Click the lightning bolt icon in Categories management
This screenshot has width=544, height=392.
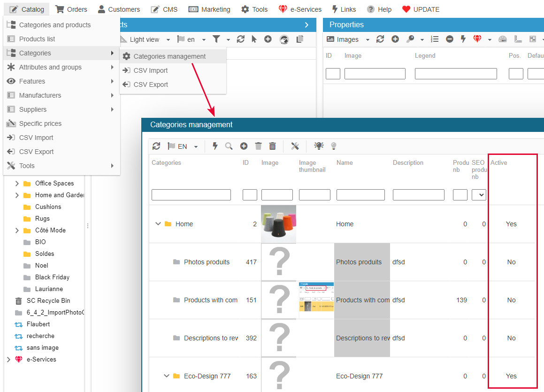click(x=215, y=146)
